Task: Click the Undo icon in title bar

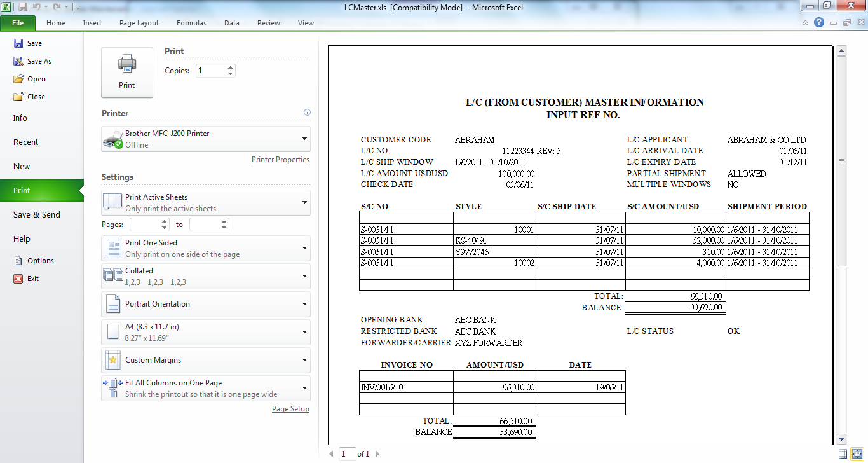Action: click(x=37, y=7)
